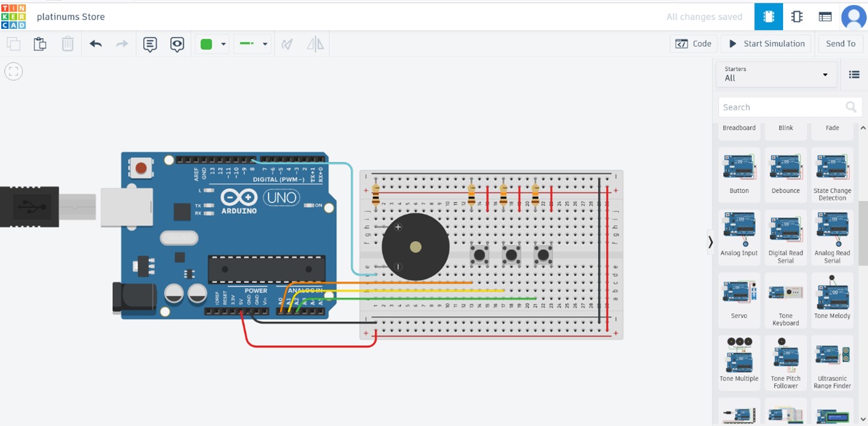Switch to Component list view
This screenshot has width=868, height=426.
pos(825,17)
